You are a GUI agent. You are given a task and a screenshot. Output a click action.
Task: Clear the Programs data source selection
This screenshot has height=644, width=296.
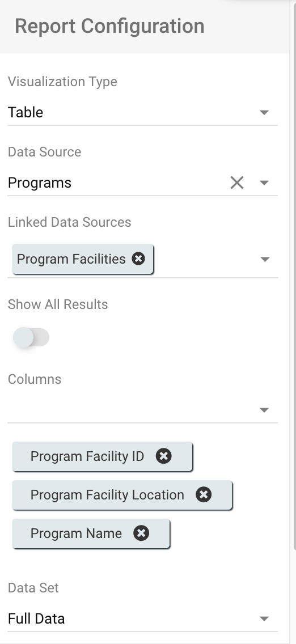click(237, 183)
